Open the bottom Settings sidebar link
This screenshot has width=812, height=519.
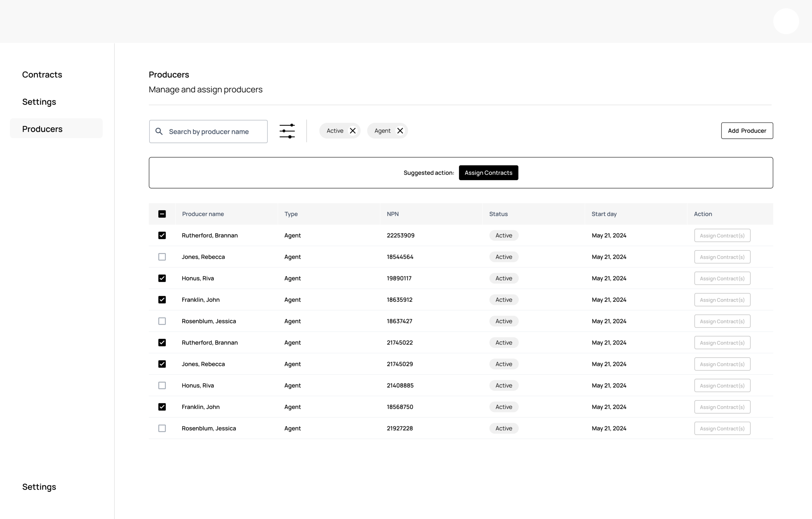point(39,487)
